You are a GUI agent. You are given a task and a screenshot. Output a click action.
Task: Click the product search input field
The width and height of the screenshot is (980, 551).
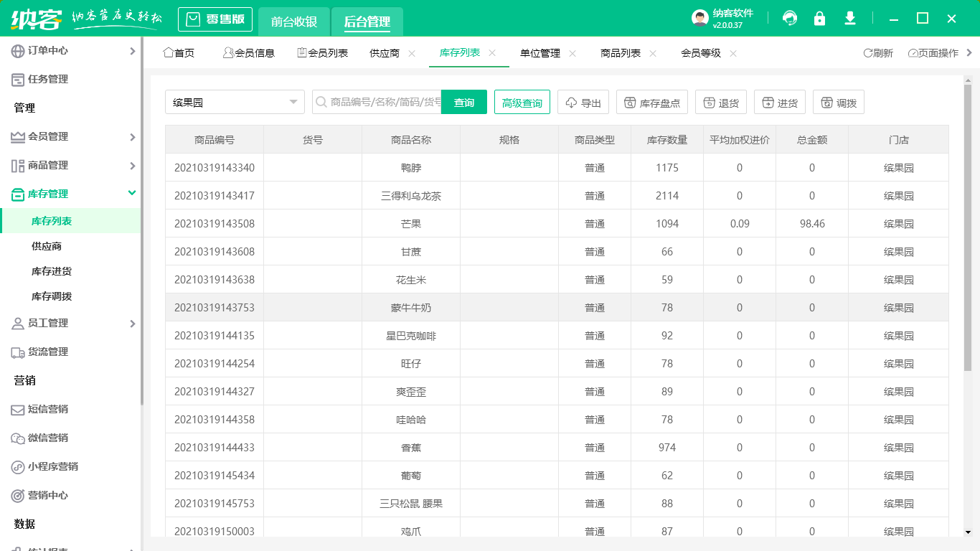pos(380,102)
